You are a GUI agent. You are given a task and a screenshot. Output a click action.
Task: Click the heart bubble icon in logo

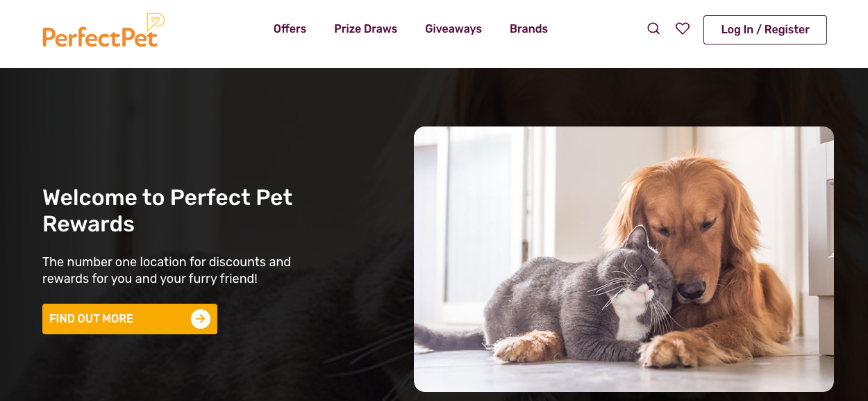156,22
